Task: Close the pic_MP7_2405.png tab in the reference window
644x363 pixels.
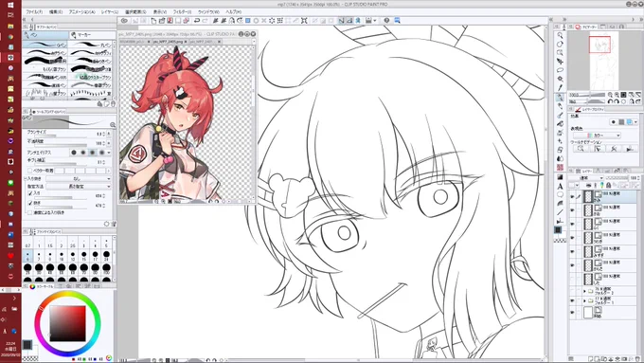Action: (x=186, y=42)
